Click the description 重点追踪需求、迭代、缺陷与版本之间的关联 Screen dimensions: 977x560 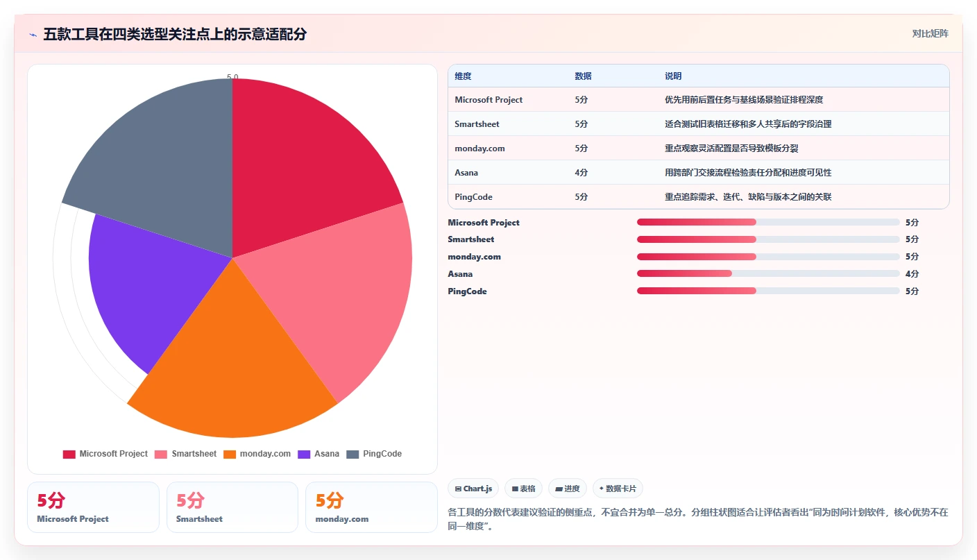tap(748, 197)
